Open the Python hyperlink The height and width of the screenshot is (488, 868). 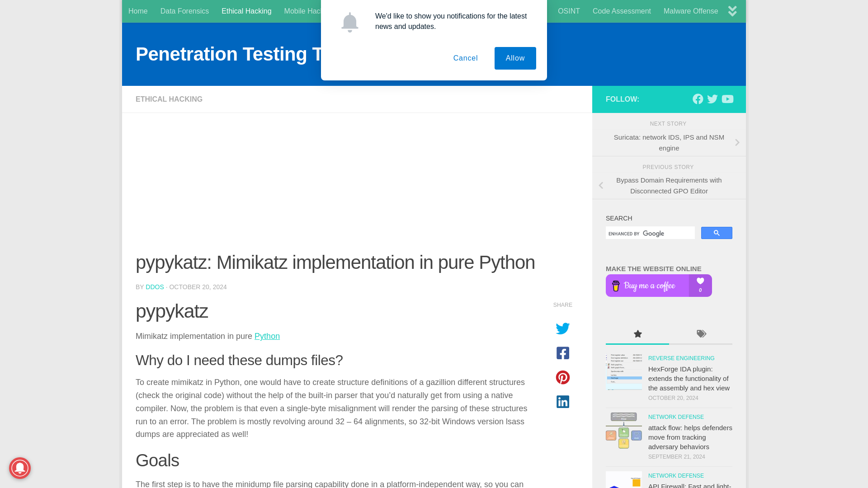click(x=267, y=336)
